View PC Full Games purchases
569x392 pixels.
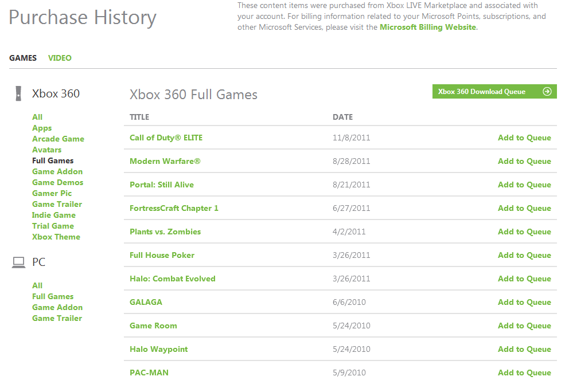[53, 296]
